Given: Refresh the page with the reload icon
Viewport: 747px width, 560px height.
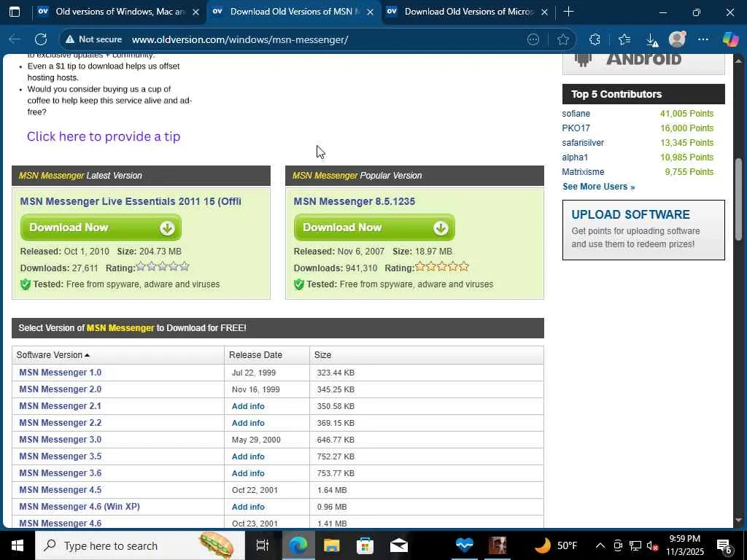Looking at the screenshot, I should [x=41, y=39].
